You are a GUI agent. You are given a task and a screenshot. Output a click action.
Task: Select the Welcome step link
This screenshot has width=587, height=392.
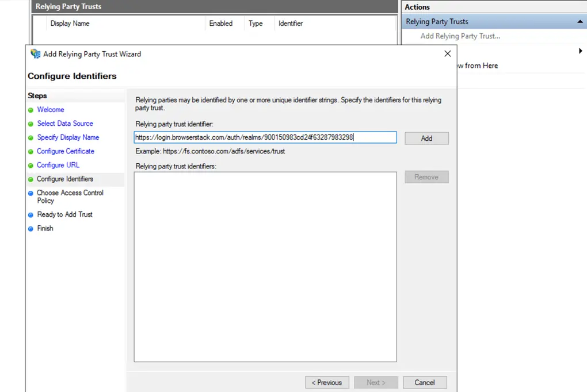pos(51,110)
